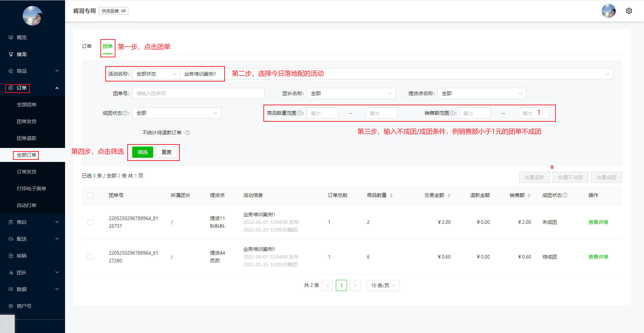
Task: Click the 数据 sidebar icon
Action: (x=11, y=289)
